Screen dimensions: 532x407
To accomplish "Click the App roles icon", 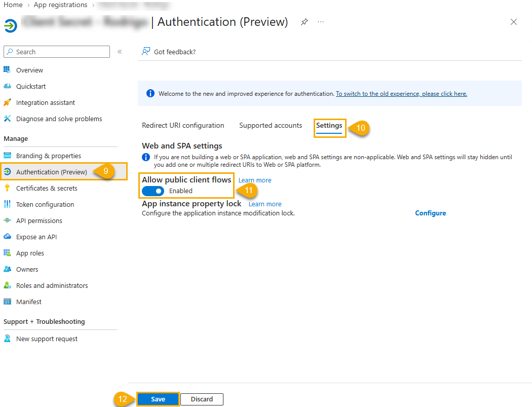I will [7, 253].
